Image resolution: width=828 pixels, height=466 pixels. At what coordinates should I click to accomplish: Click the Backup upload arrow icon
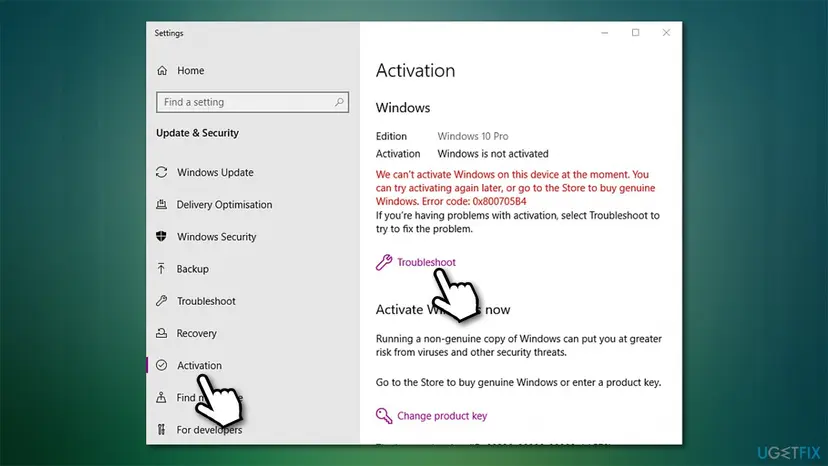pyautogui.click(x=161, y=268)
